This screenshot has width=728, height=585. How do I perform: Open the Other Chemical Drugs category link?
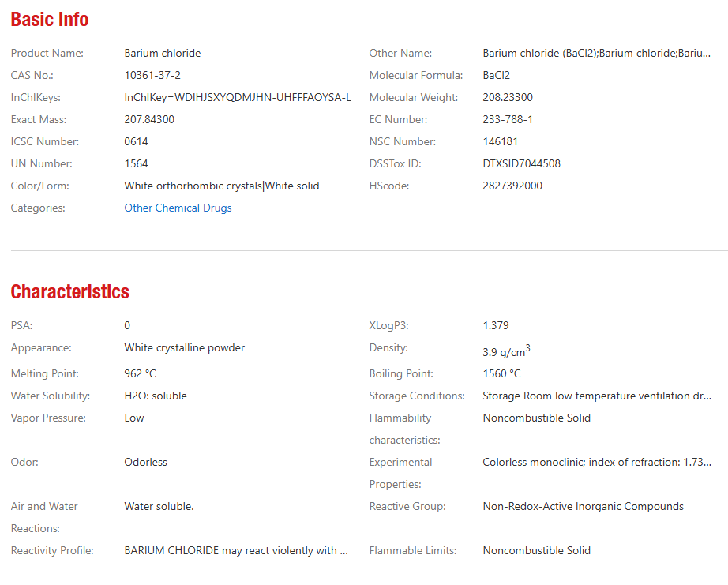coord(178,208)
